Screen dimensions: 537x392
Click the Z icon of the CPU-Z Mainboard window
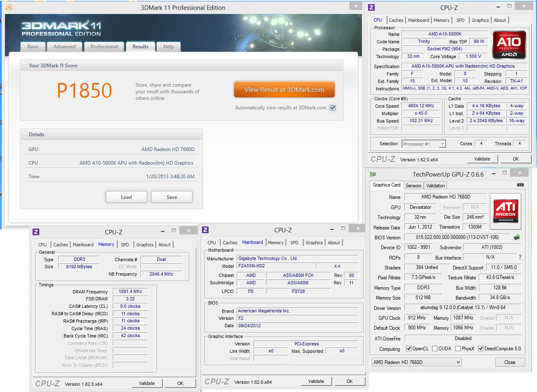click(205, 230)
